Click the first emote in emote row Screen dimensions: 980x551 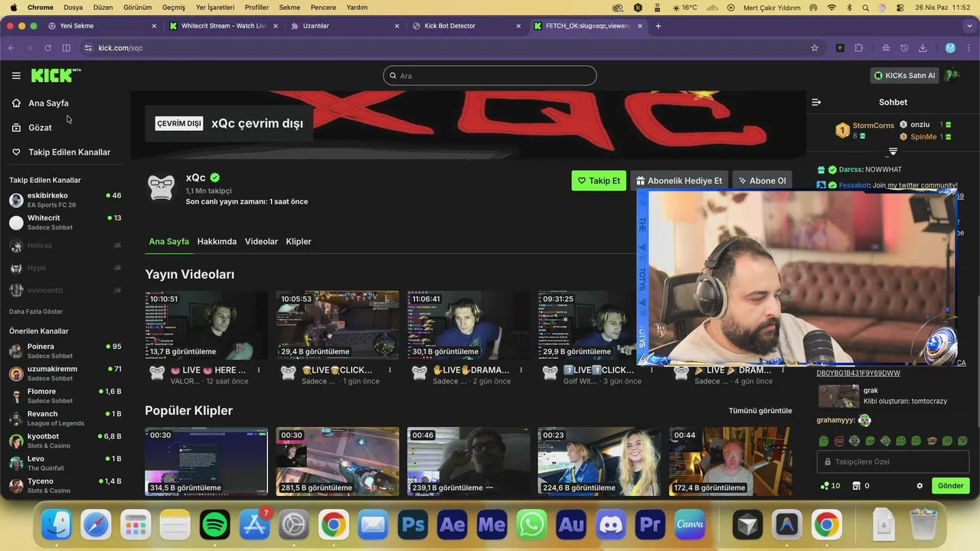click(824, 441)
